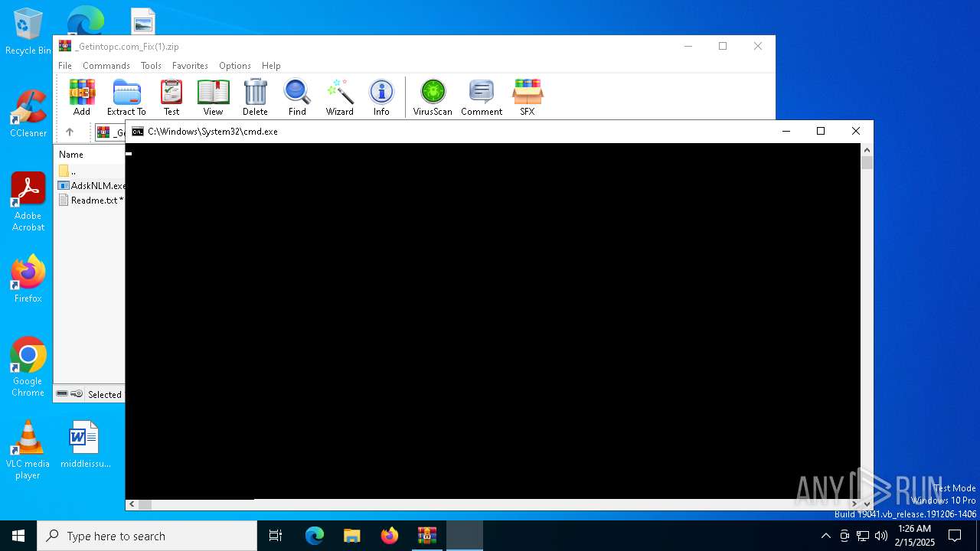Click the Windows Start button

click(18, 536)
